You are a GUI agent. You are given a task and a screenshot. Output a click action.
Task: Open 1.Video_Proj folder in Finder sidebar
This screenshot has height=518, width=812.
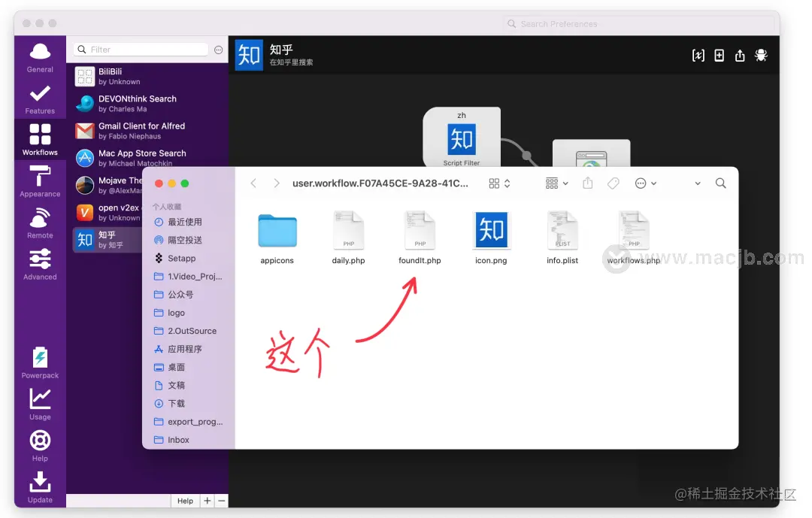click(189, 277)
